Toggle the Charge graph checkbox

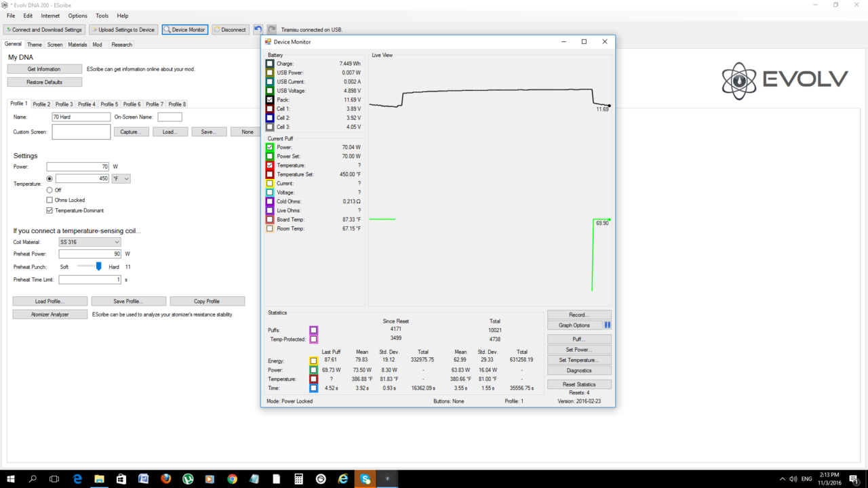click(270, 64)
